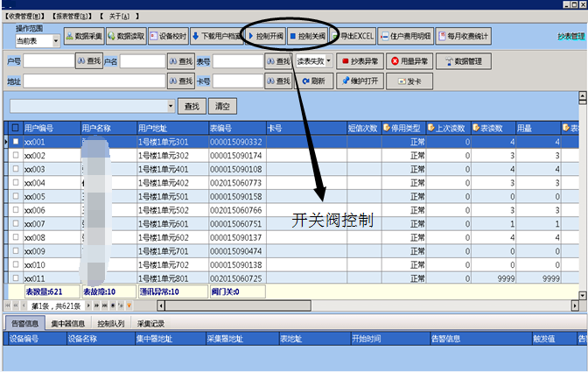
Task: Check the box for user xx006
Action: coord(16,209)
